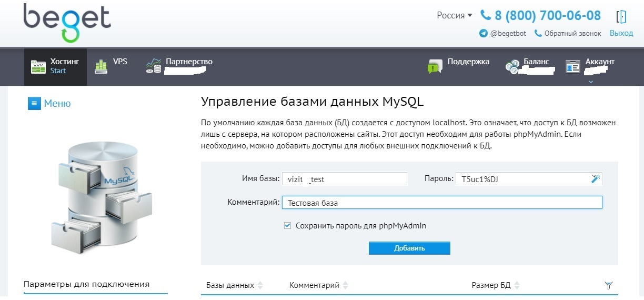Sort by the Размер БД column arrows
Viewport: 644px width, 300px height.
pyautogui.click(x=517, y=285)
